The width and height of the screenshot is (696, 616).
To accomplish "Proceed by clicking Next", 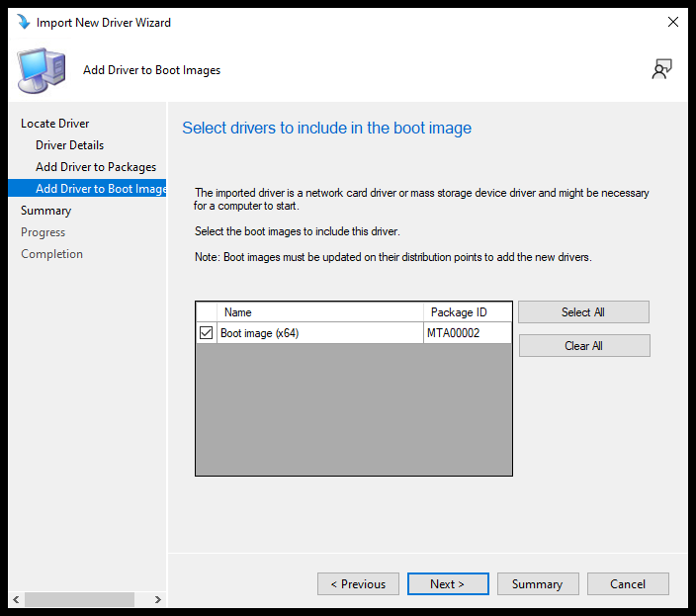I will pyautogui.click(x=448, y=584).
